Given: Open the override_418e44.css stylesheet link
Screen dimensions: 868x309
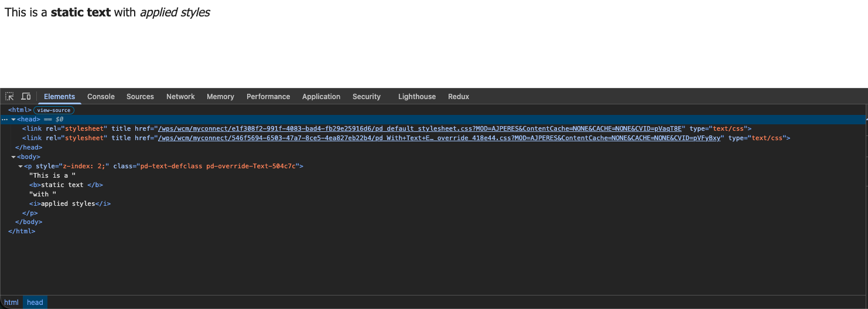Looking at the screenshot, I should click(439, 138).
